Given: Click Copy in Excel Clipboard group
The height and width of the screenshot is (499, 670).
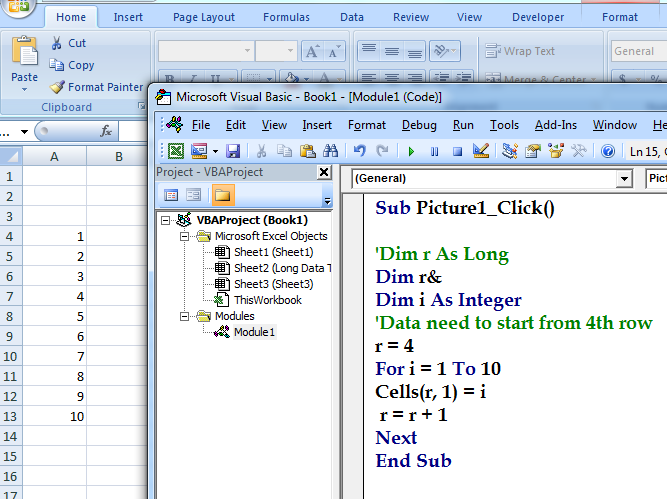Looking at the screenshot, I should click(x=71, y=65).
